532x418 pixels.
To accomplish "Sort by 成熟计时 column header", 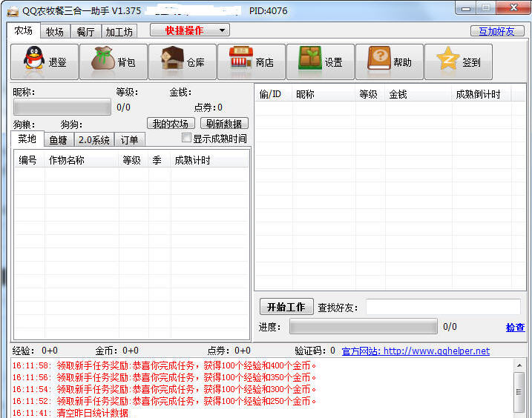I will [x=209, y=160].
